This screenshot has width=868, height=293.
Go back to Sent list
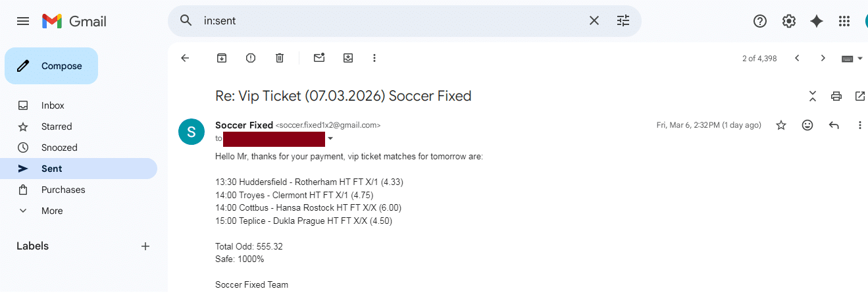(185, 58)
